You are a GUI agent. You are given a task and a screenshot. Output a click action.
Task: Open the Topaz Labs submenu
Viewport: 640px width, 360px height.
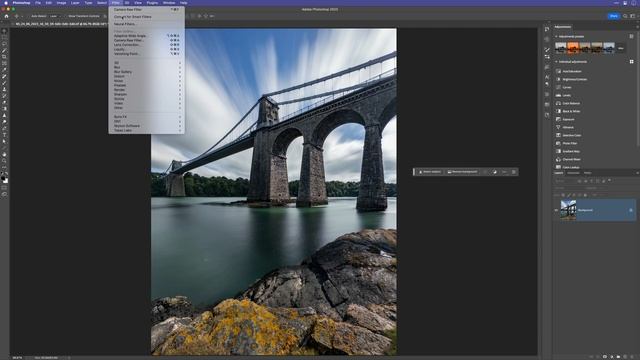pyautogui.click(x=147, y=130)
